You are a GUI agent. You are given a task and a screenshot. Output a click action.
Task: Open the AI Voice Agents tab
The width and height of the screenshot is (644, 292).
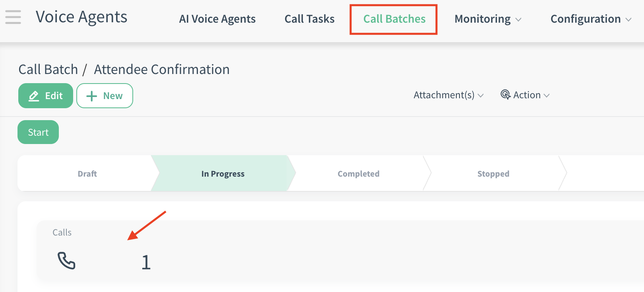pyautogui.click(x=217, y=19)
